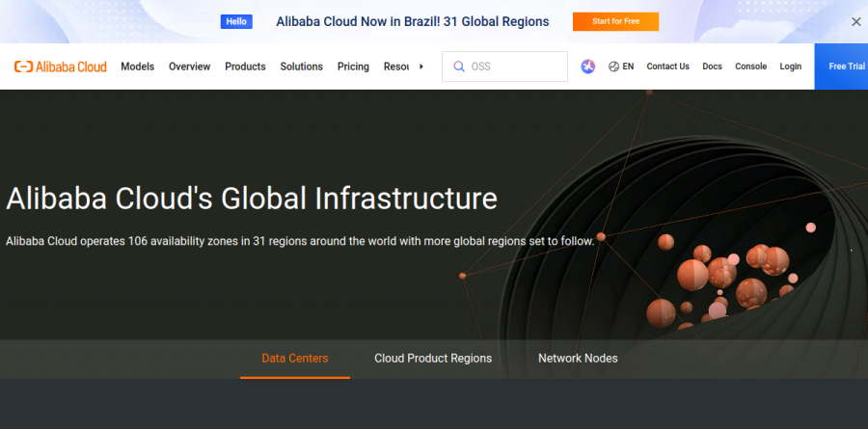Switch to Network Nodes tab
868x429 pixels.
pyautogui.click(x=578, y=359)
